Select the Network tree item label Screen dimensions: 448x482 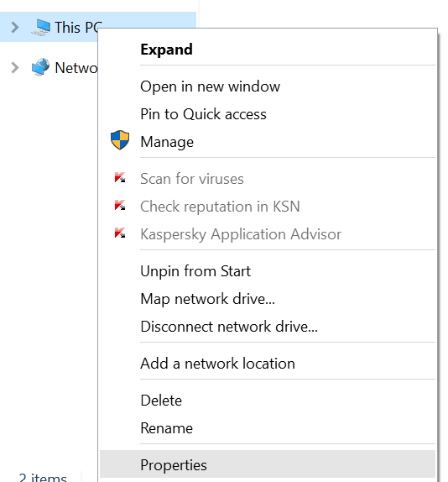tap(76, 68)
